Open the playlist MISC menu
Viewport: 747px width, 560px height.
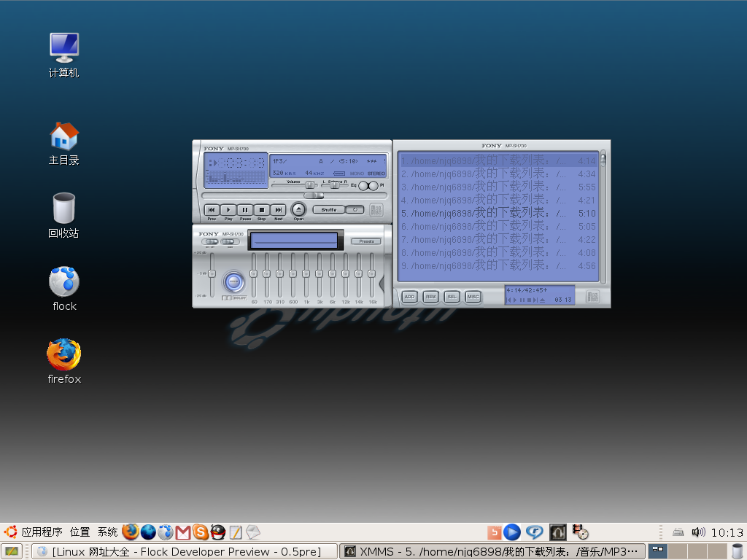pyautogui.click(x=473, y=297)
